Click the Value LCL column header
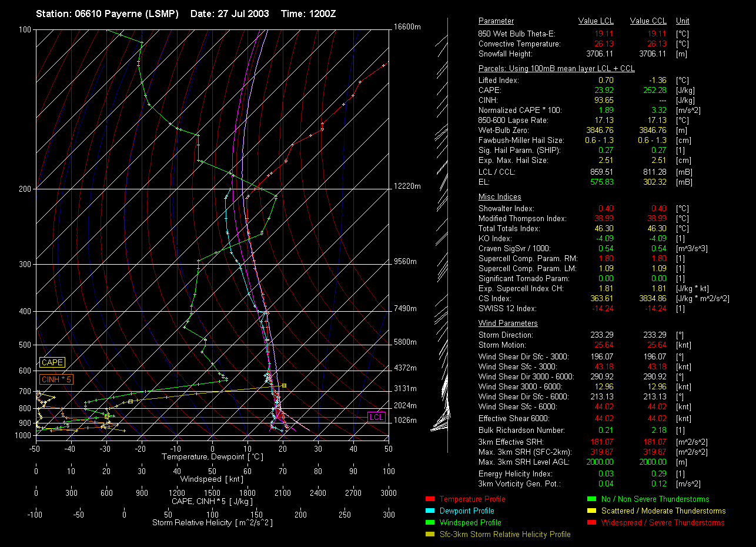Screen dimensions: 756x547 point(596,21)
